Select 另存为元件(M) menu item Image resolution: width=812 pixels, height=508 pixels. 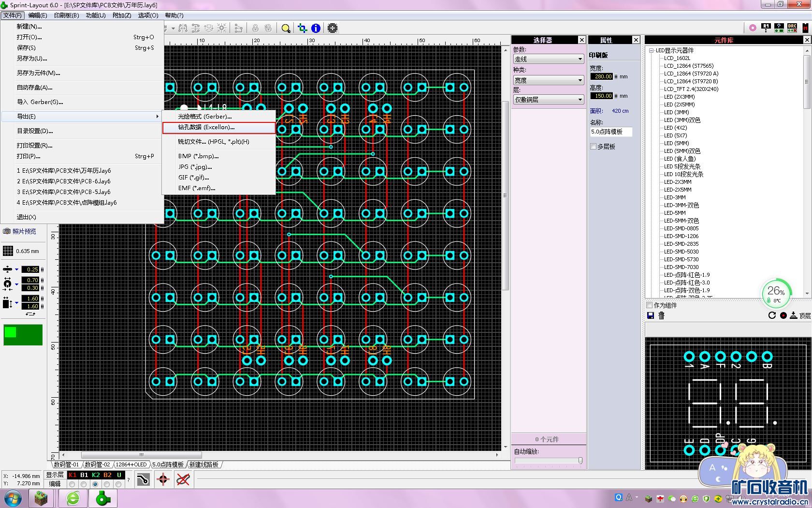coord(81,73)
